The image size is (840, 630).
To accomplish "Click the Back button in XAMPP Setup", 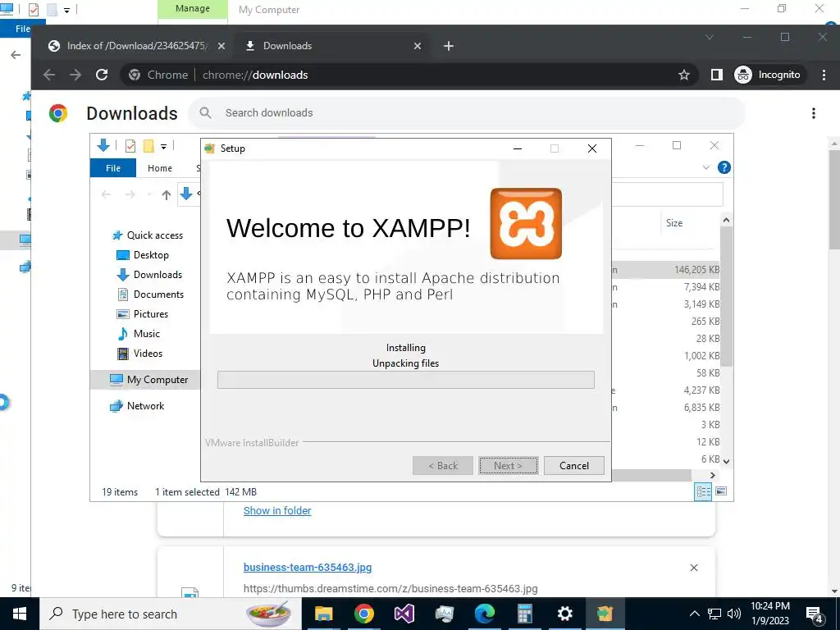I will pos(442,466).
